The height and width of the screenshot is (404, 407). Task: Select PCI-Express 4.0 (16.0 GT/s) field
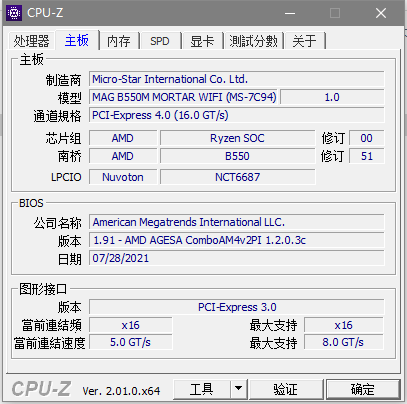pos(237,115)
